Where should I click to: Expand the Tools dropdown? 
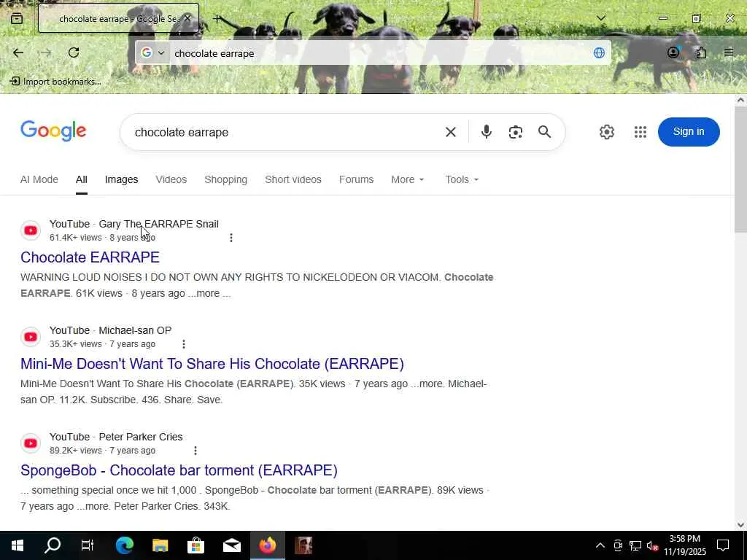[x=462, y=179]
